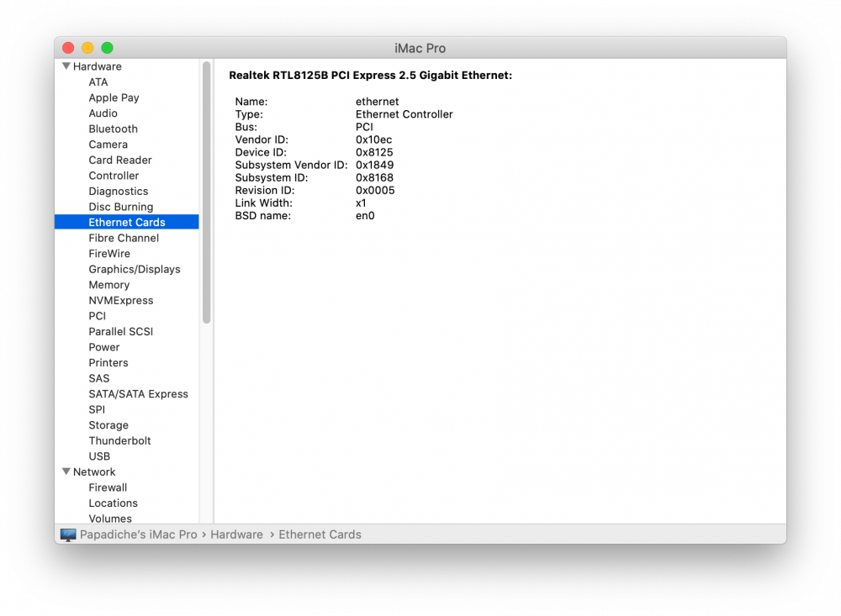Show Bluetooth information
The height and width of the screenshot is (616, 841).
pos(114,129)
